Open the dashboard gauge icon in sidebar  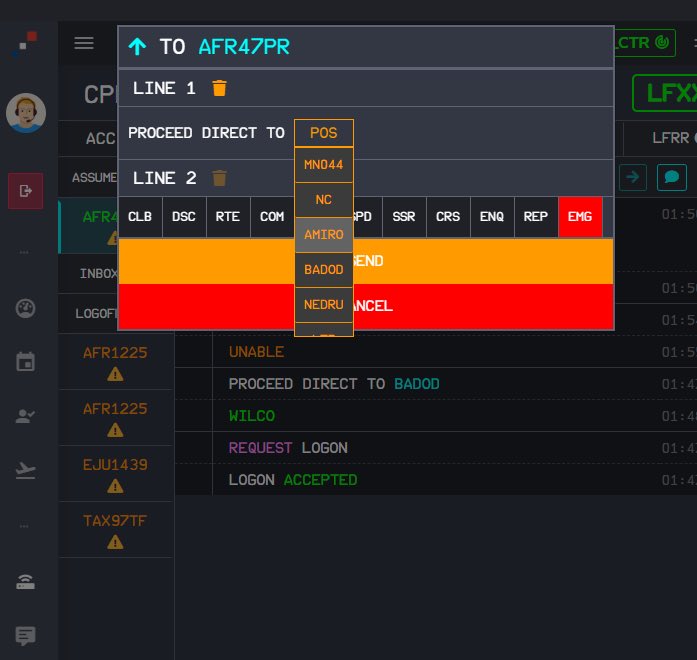click(x=25, y=308)
